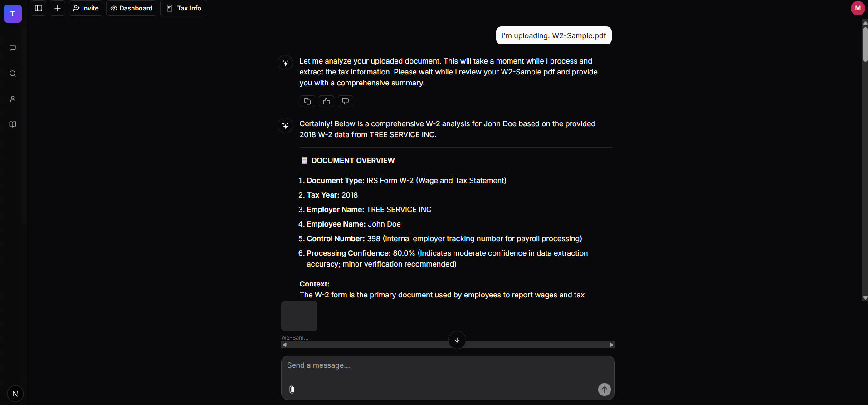Click the plus new chat icon
Image resolution: width=868 pixels, height=405 pixels.
click(x=58, y=8)
